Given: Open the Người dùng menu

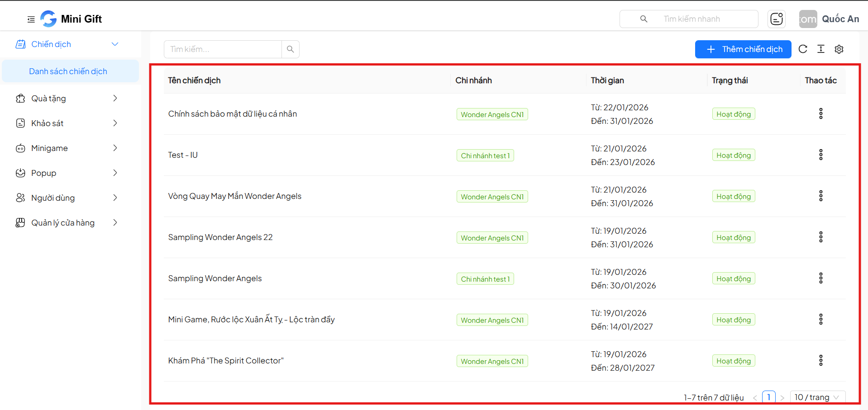Looking at the screenshot, I should (x=70, y=198).
